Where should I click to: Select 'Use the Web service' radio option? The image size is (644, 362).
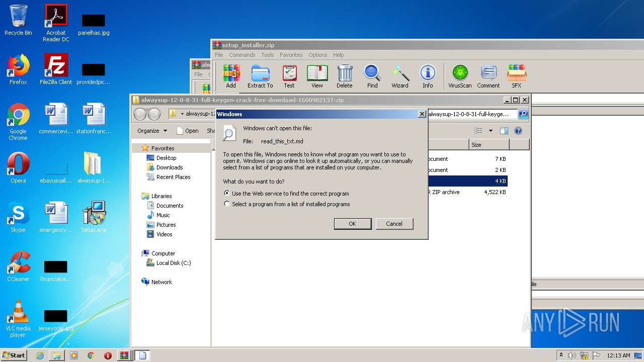(x=287, y=194)
